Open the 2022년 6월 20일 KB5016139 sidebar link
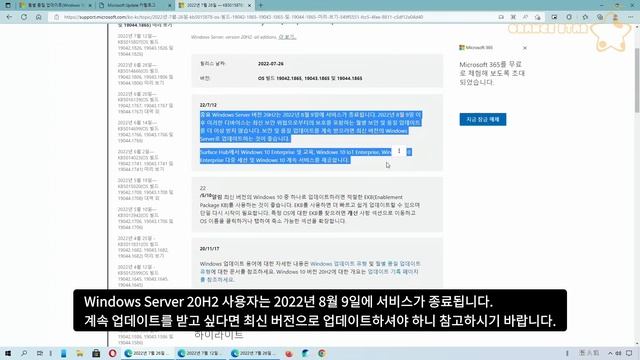This screenshot has height=360, width=640. tap(145, 102)
